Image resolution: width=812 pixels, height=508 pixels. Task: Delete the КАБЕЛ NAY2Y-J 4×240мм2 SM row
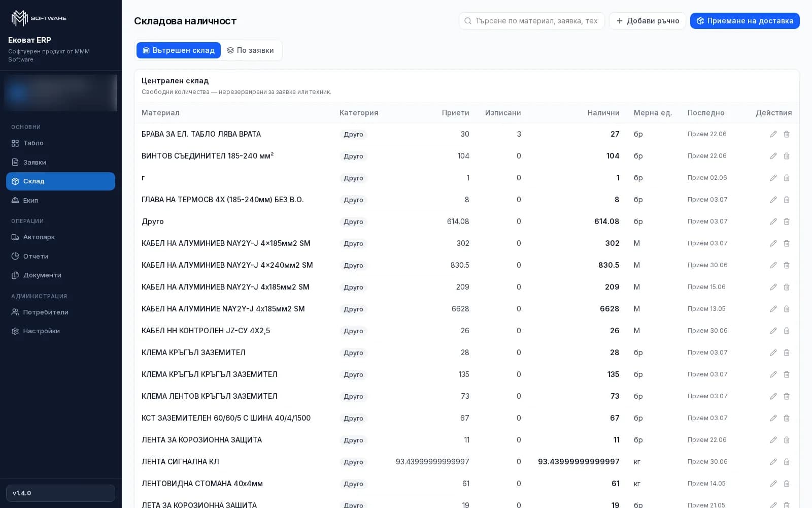[787, 265]
